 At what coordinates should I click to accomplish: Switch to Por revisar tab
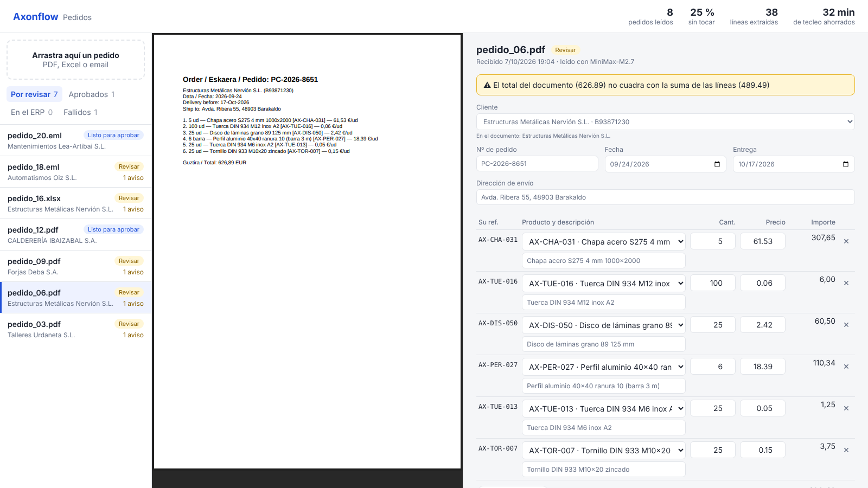34,94
